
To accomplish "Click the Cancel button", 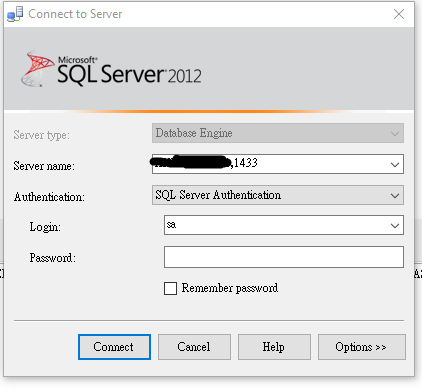I will coord(194,347).
